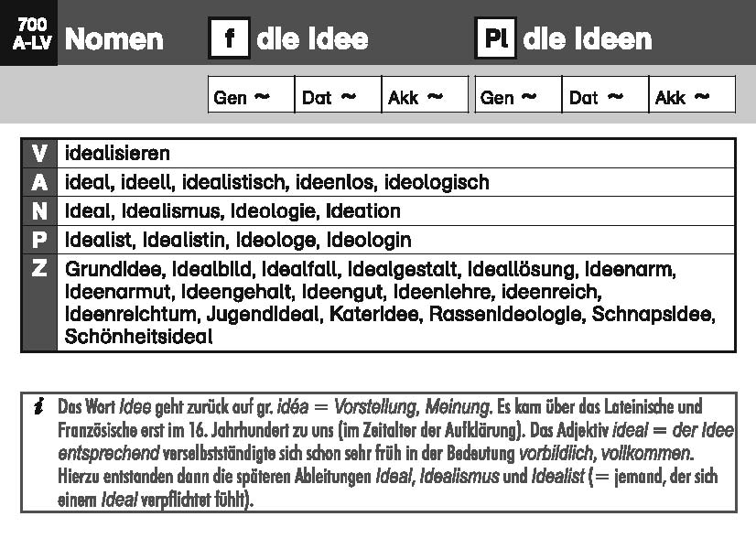Click the 'Pl' plural icon box

495,39
